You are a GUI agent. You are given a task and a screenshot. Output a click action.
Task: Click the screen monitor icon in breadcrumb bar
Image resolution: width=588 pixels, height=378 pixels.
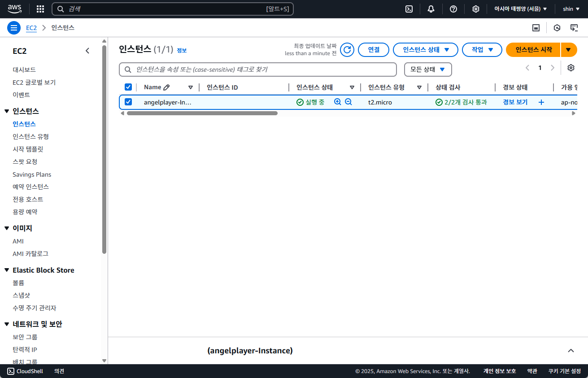point(574,28)
